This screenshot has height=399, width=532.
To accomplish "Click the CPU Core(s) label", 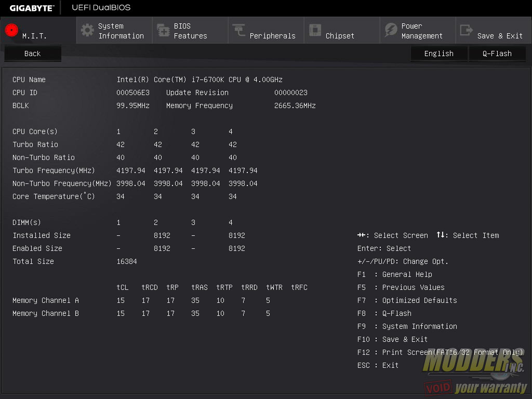I will pyautogui.click(x=35, y=131).
